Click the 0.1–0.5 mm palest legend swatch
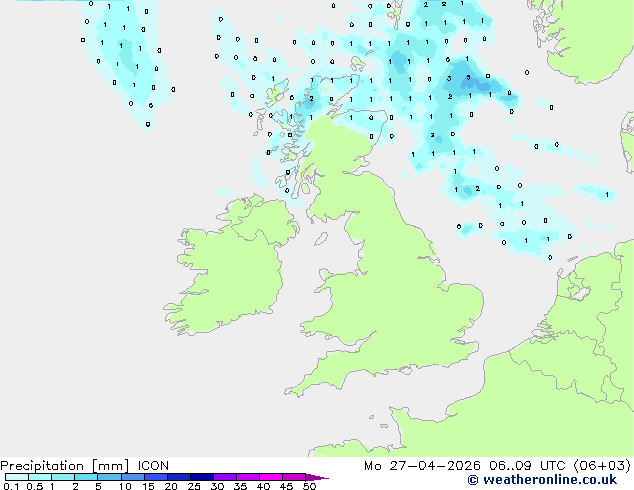Viewport: 634px width, 490px height. pyautogui.click(x=17, y=477)
